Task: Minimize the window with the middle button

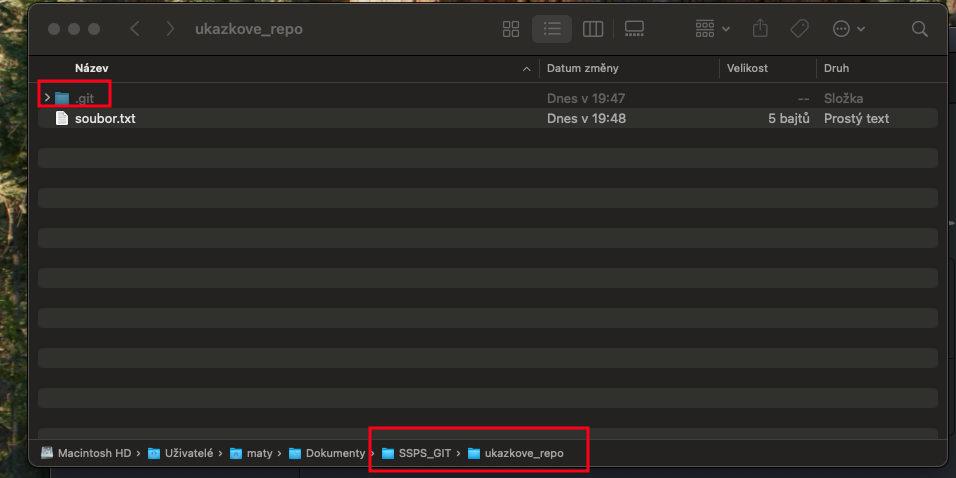Action: coord(74,29)
